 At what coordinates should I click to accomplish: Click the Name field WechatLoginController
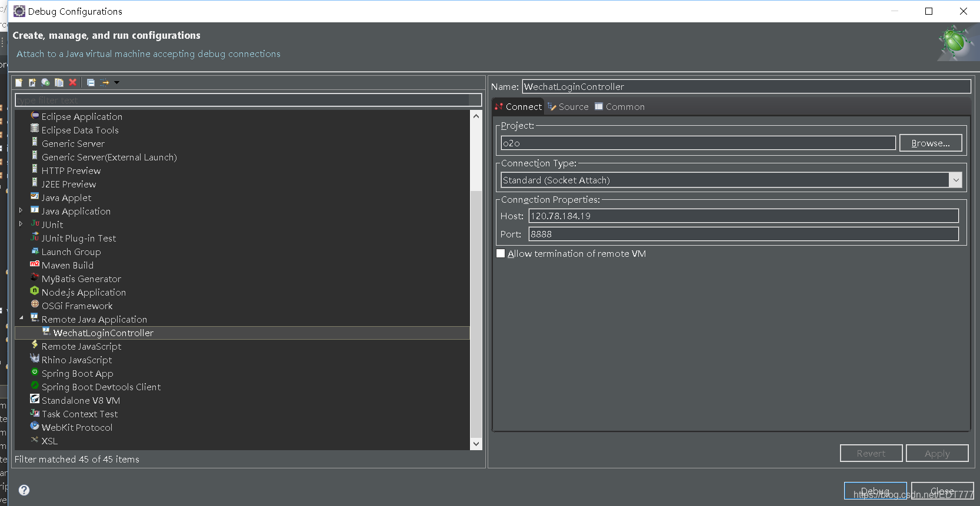746,86
